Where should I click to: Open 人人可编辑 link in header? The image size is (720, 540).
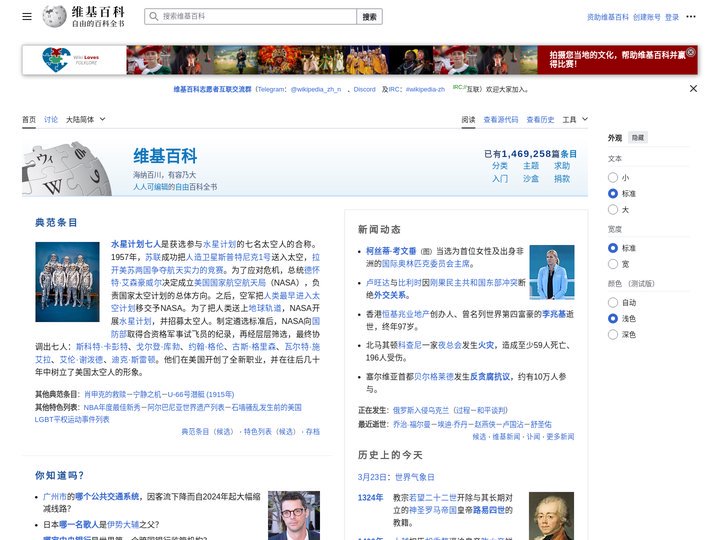coord(150,187)
